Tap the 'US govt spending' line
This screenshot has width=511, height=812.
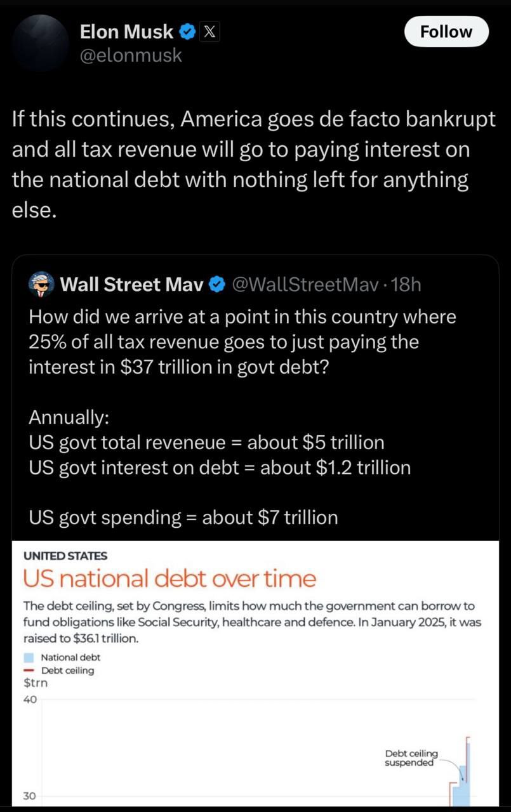(x=183, y=518)
